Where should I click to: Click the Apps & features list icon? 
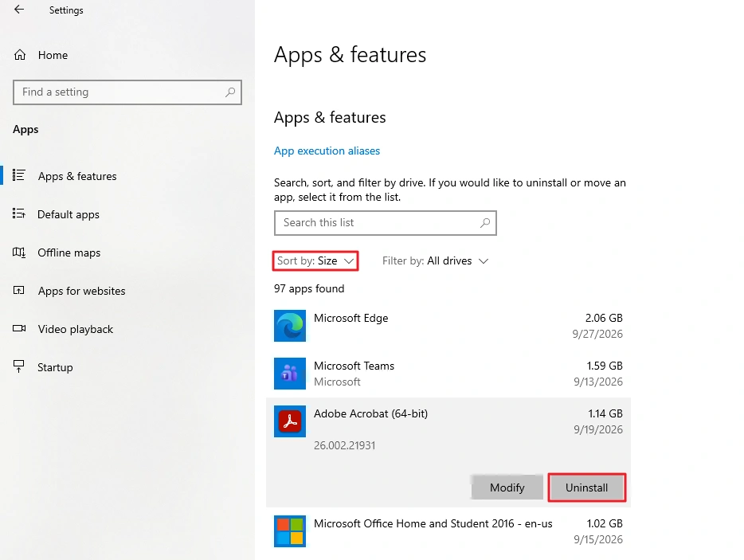point(19,175)
